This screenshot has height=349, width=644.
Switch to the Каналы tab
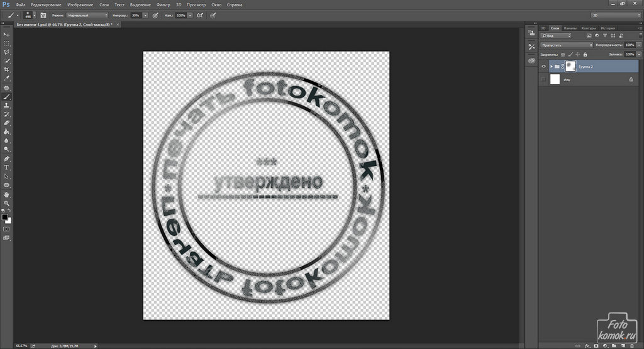click(x=570, y=28)
